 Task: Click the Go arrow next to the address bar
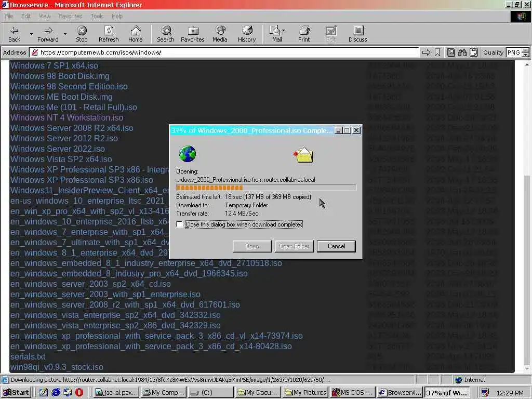pos(426,52)
